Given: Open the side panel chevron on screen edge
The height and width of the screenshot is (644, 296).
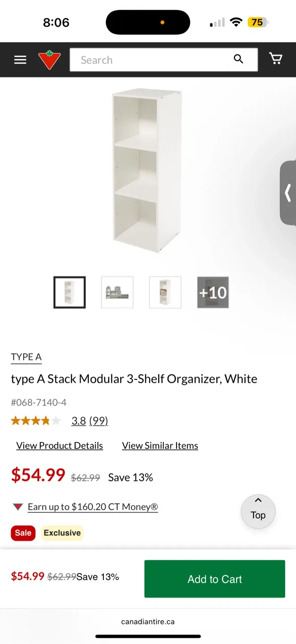Looking at the screenshot, I should pyautogui.click(x=289, y=192).
